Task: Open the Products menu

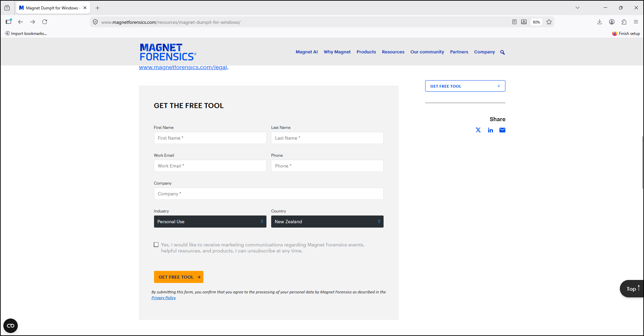Action: click(x=366, y=52)
